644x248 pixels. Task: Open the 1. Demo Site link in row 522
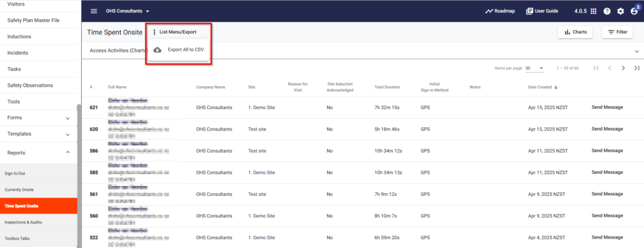point(262,237)
